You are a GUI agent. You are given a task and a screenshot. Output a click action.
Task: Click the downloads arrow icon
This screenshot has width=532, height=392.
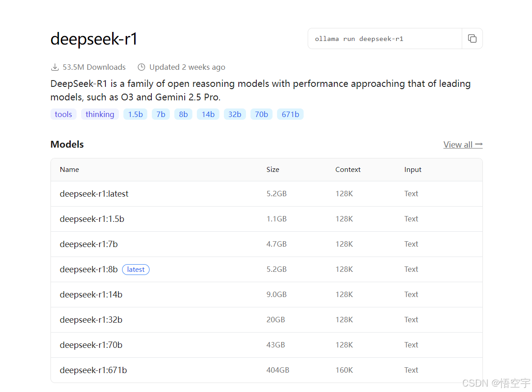pos(55,67)
